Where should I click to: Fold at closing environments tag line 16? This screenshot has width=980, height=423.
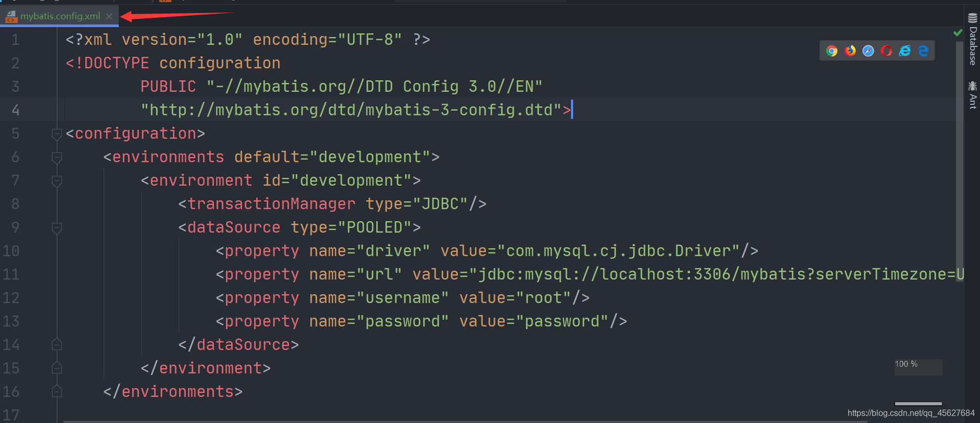coord(57,391)
